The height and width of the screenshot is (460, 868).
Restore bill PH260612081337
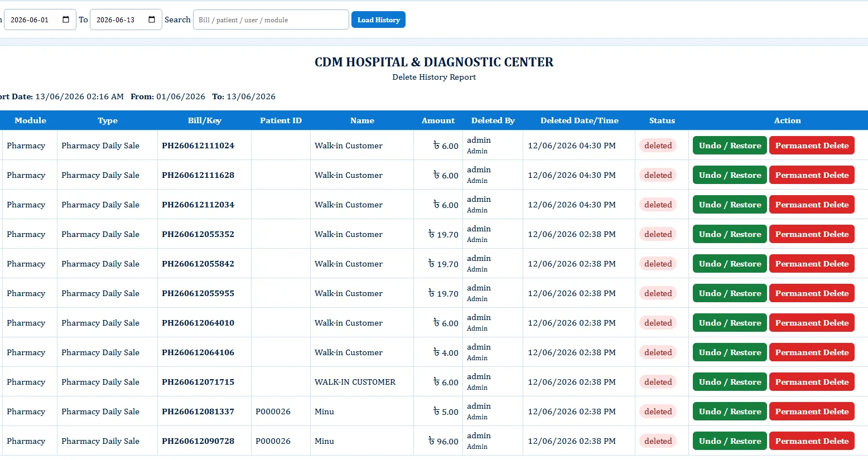click(730, 411)
